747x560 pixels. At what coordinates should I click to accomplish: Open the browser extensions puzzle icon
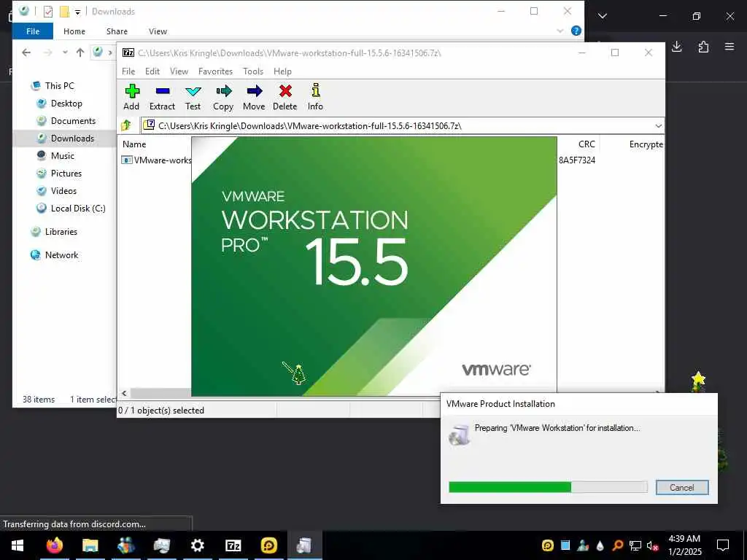coord(703,47)
